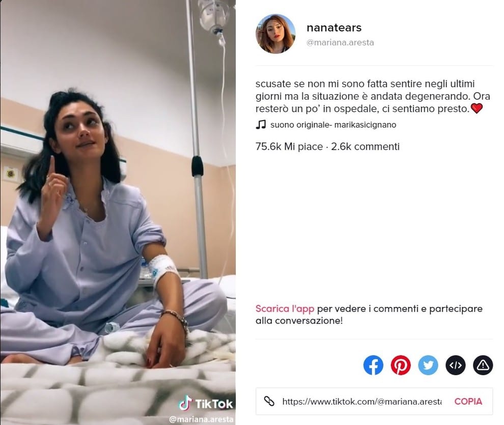Click the 2.6k commenti count
This screenshot has height=425, width=504.
365,147
